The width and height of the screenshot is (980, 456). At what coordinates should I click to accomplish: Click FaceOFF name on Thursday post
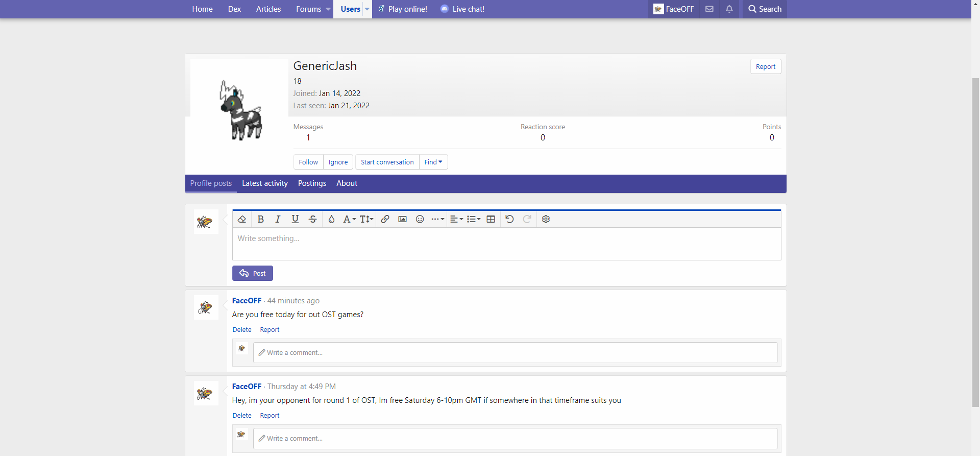[x=247, y=387]
